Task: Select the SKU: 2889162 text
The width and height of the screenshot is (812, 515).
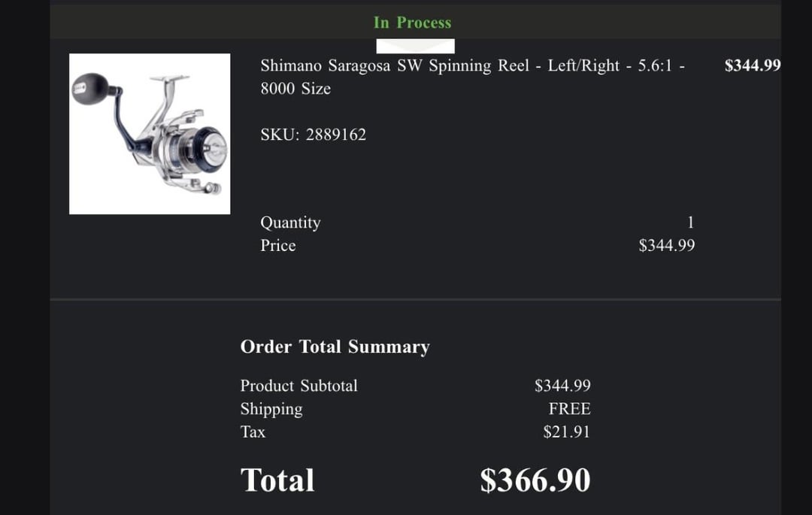Action: point(313,135)
